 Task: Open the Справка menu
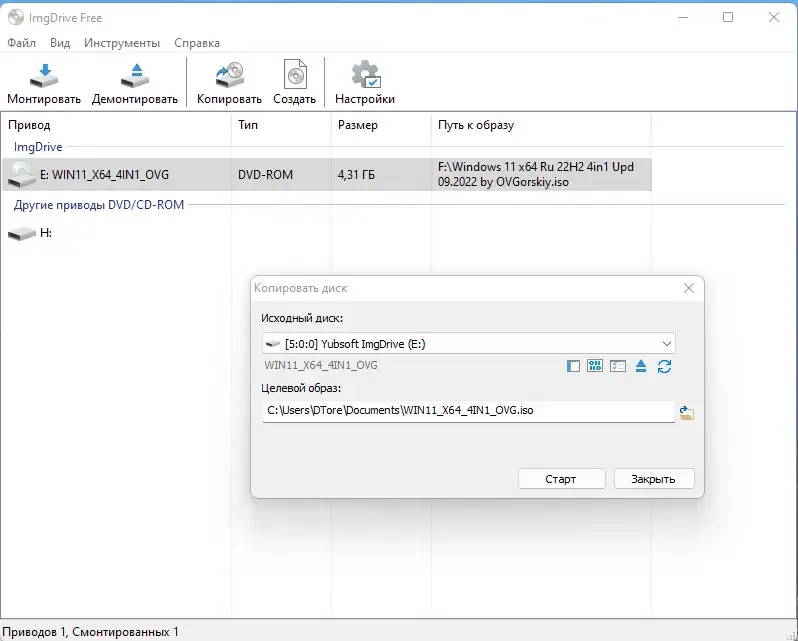tap(197, 43)
